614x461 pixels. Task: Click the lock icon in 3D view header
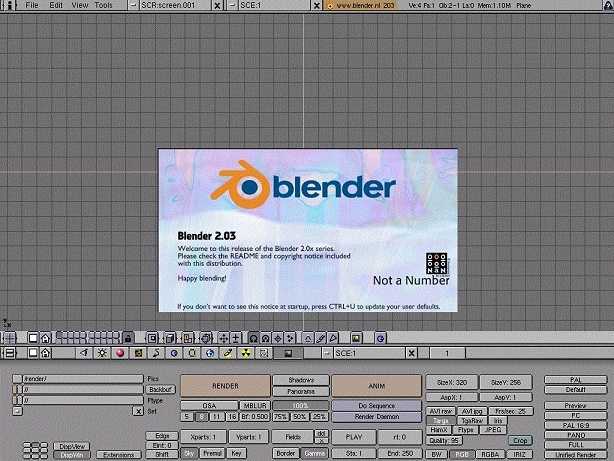click(x=127, y=338)
